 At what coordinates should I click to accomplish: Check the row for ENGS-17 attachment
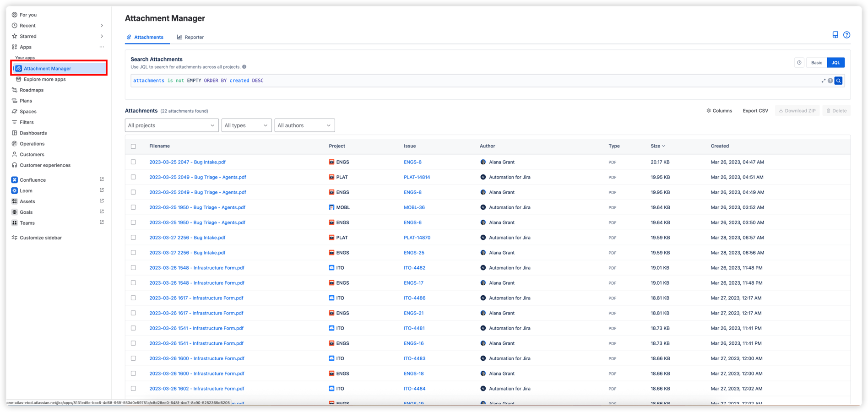(133, 283)
